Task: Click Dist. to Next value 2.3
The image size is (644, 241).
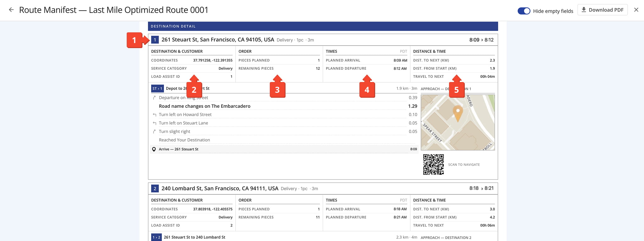Action: pyautogui.click(x=492, y=60)
